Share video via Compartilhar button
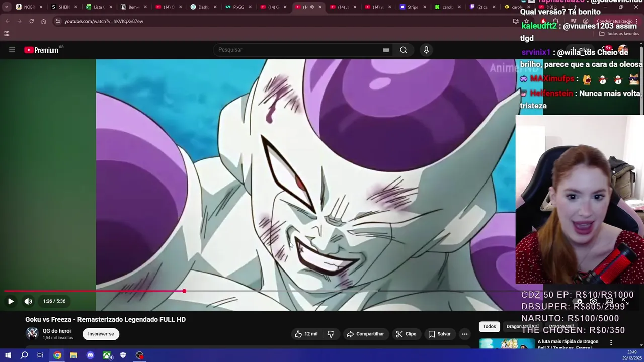The width and height of the screenshot is (644, 362). [365, 334]
